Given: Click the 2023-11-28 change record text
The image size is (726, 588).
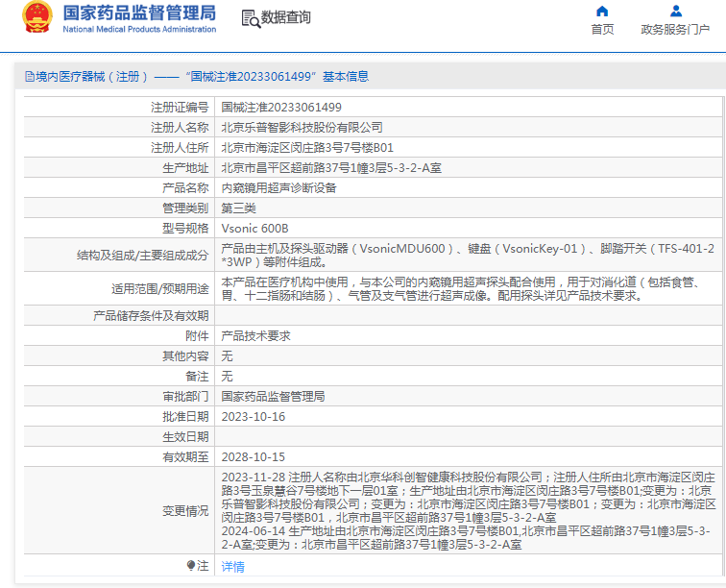Looking at the screenshot, I should click(469, 497).
